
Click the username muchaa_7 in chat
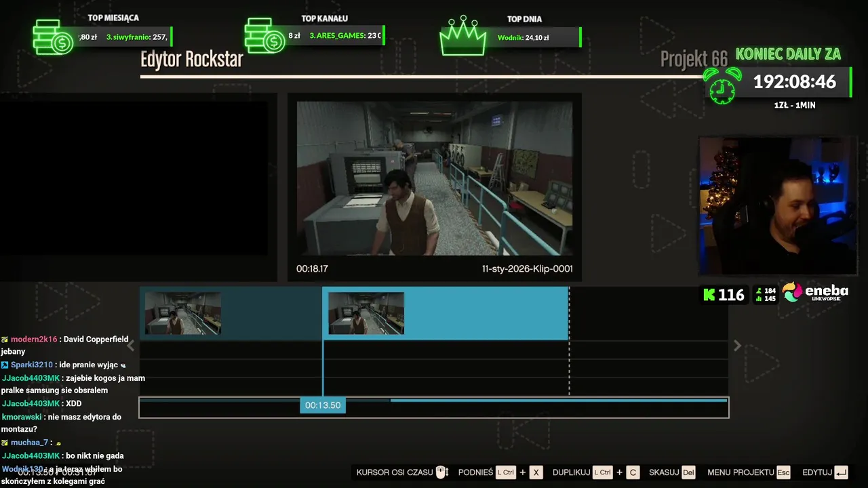29,443
